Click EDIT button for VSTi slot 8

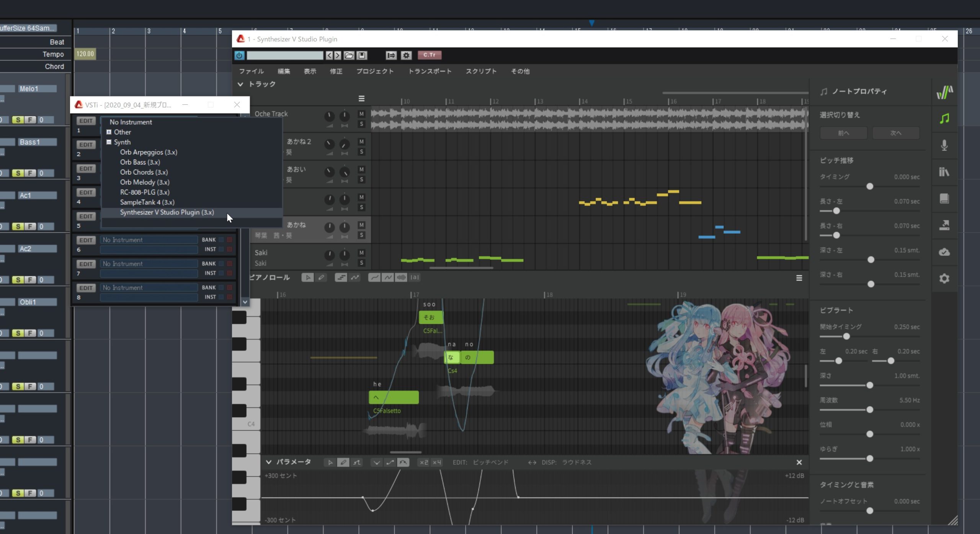(86, 288)
